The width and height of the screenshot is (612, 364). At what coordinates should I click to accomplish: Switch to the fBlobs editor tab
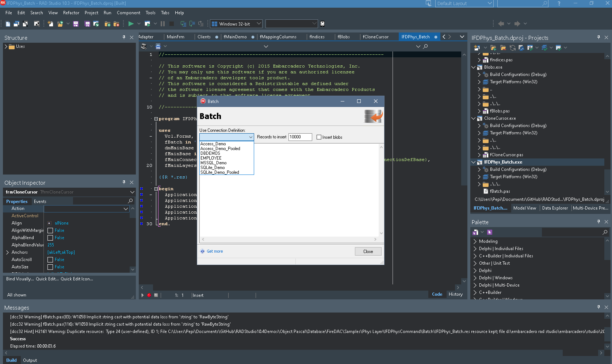(344, 37)
